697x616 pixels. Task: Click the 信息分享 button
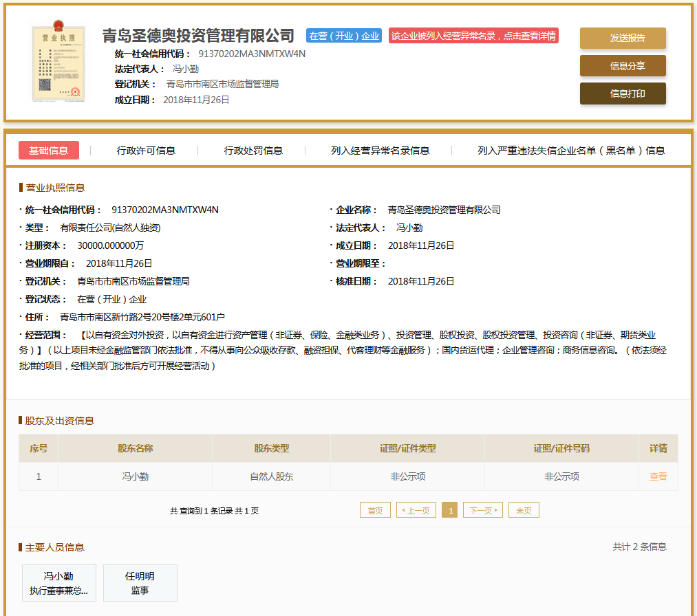click(x=623, y=66)
